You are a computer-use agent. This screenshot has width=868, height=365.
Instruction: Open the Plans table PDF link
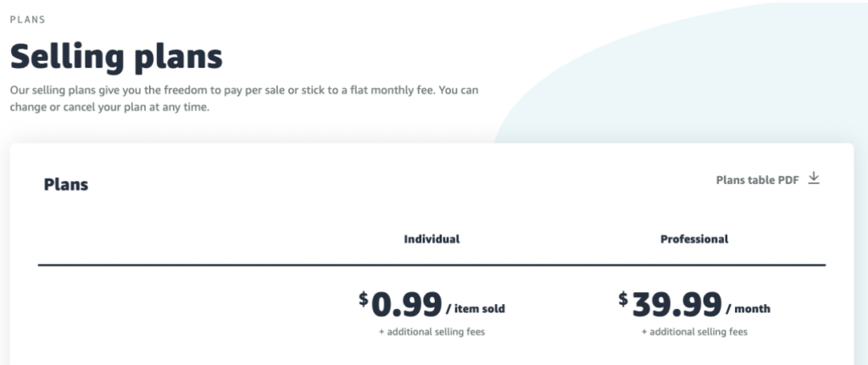tap(757, 180)
